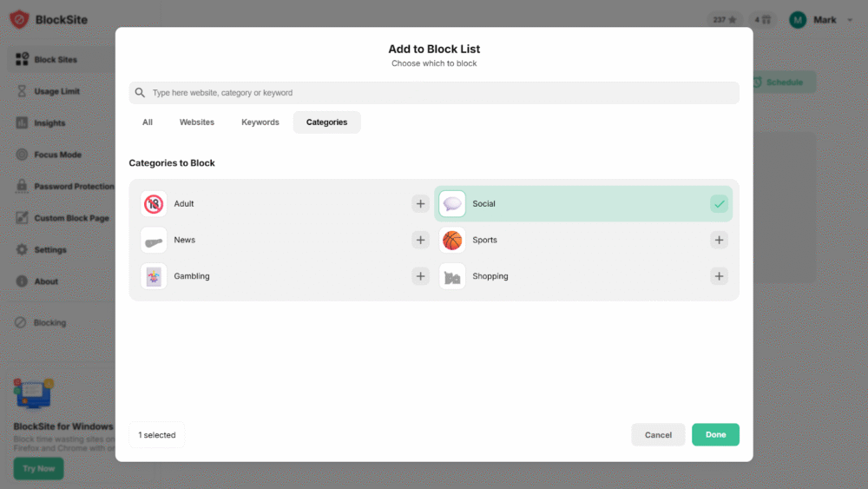Viewport: 868px width, 489px height.
Task: Focus the website or keyword search field
Action: (443, 93)
